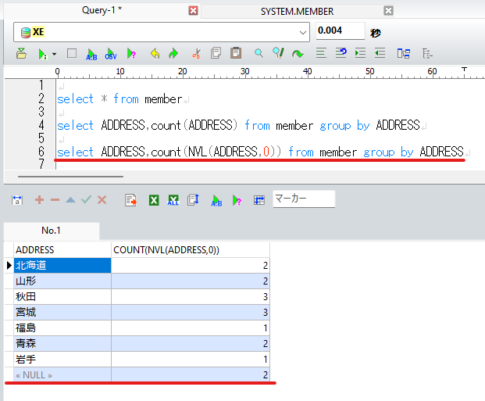Click the 0.004 elapsed time field
The width and height of the screenshot is (485, 401).
pyautogui.click(x=340, y=31)
